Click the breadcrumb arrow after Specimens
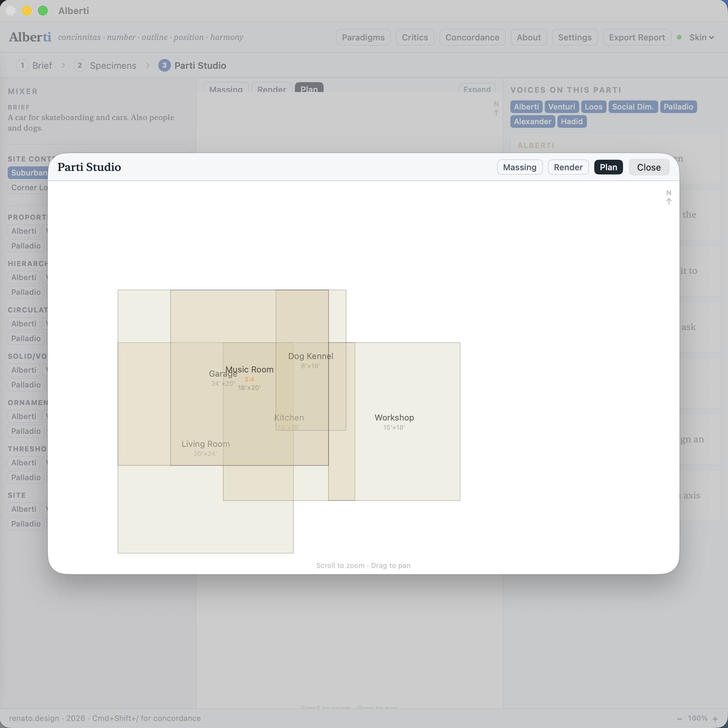This screenshot has height=728, width=728. pyautogui.click(x=147, y=65)
